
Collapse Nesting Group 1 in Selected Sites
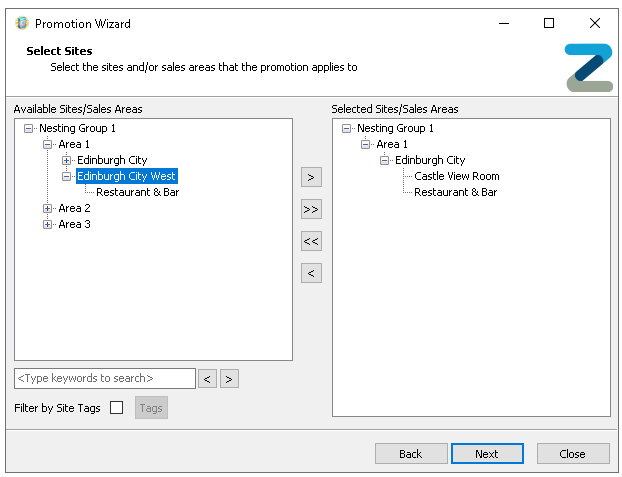346,128
